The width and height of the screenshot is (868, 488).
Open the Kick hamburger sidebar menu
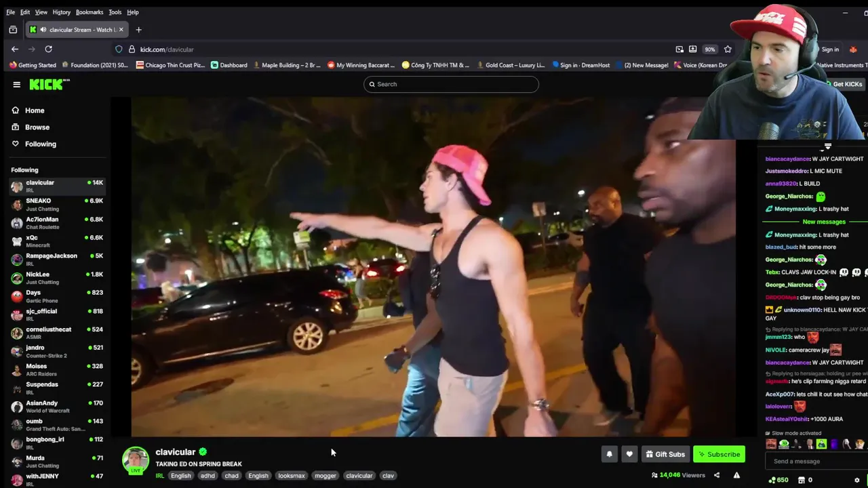pos(16,84)
